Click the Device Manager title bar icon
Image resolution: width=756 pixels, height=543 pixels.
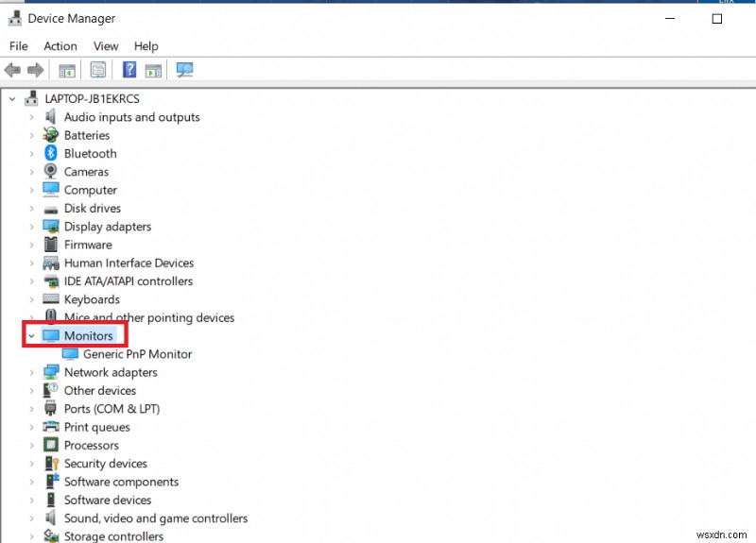point(15,18)
